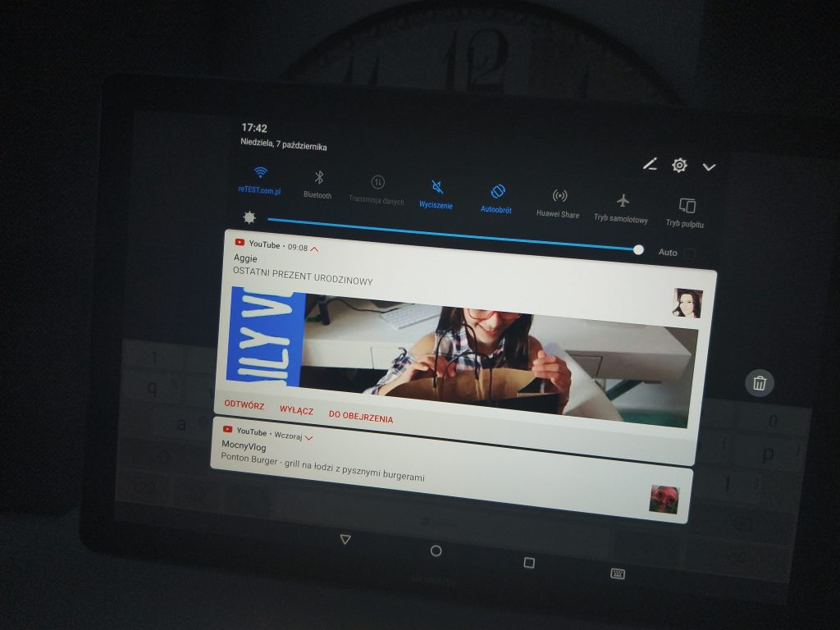840x630 pixels.
Task: Activate the Tryb pulpitu desktop mode tile
Action: 687,207
